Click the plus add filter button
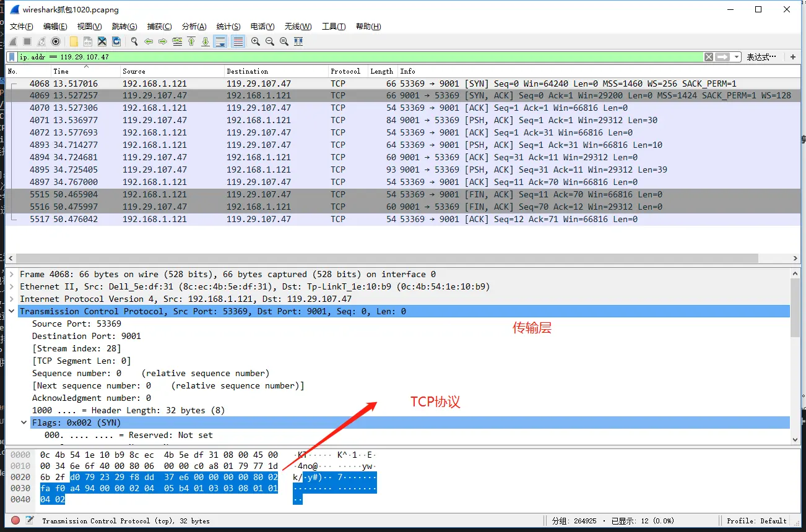806x532 pixels. pos(793,57)
